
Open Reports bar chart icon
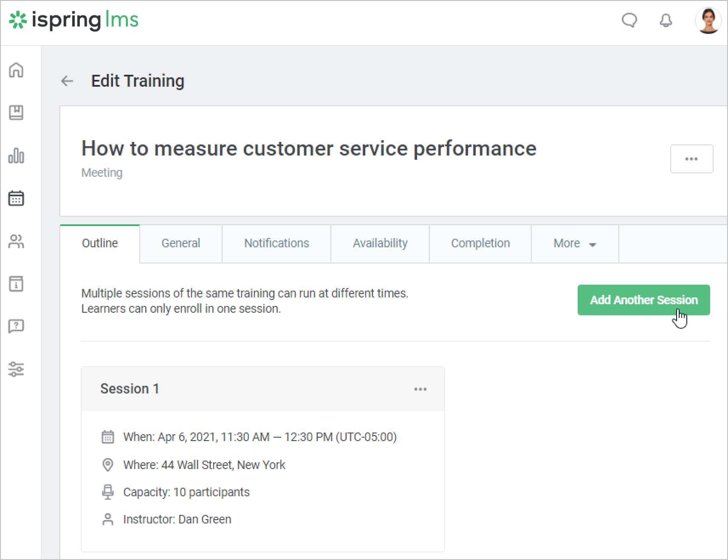(x=16, y=156)
